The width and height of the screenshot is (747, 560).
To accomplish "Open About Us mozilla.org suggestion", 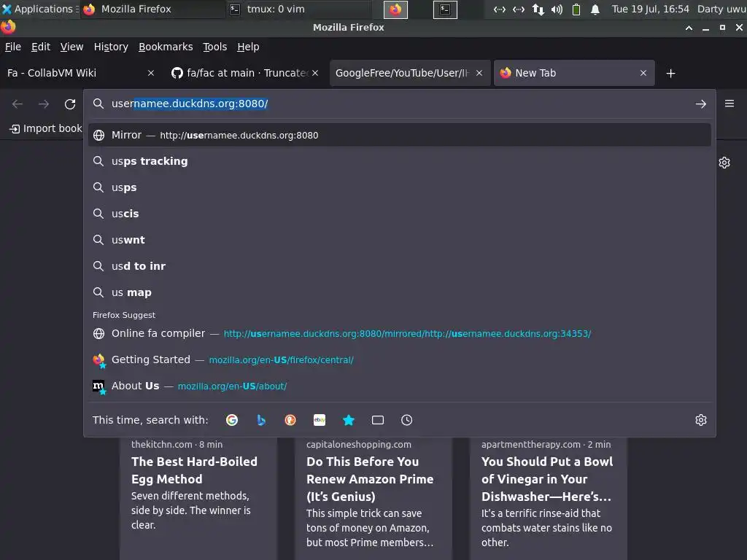I will tap(399, 386).
